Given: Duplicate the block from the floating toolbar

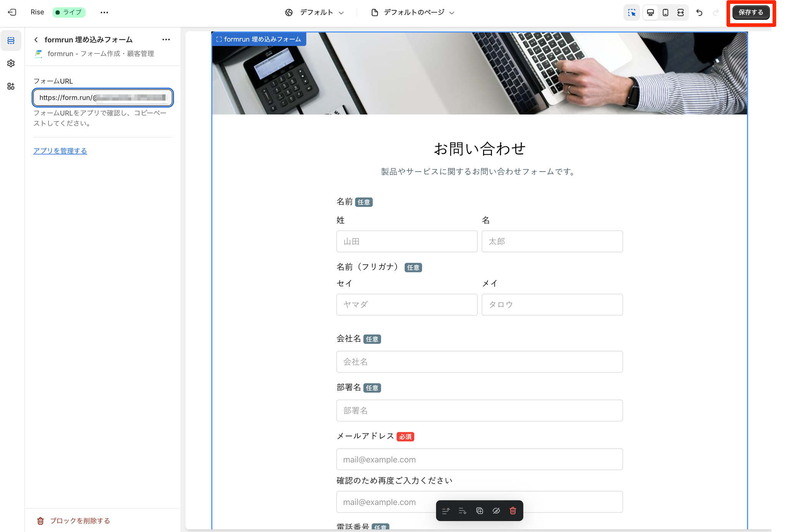Looking at the screenshot, I should (x=480, y=510).
